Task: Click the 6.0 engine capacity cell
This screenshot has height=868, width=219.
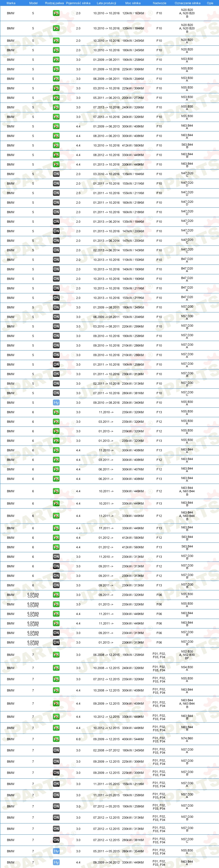Action: (78, 739)
